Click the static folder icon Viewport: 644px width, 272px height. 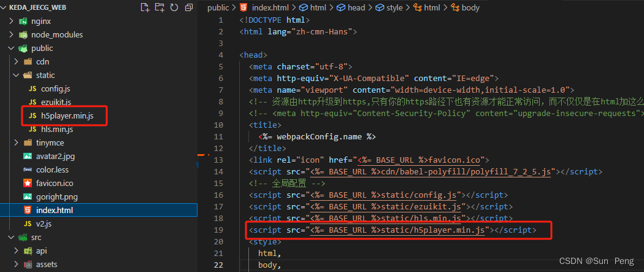click(28, 76)
